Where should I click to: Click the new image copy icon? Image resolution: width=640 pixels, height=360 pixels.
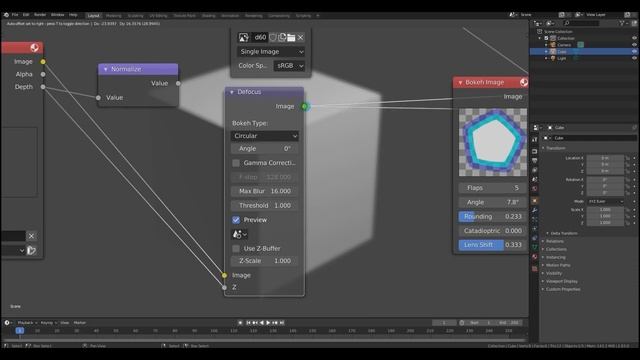click(282, 38)
